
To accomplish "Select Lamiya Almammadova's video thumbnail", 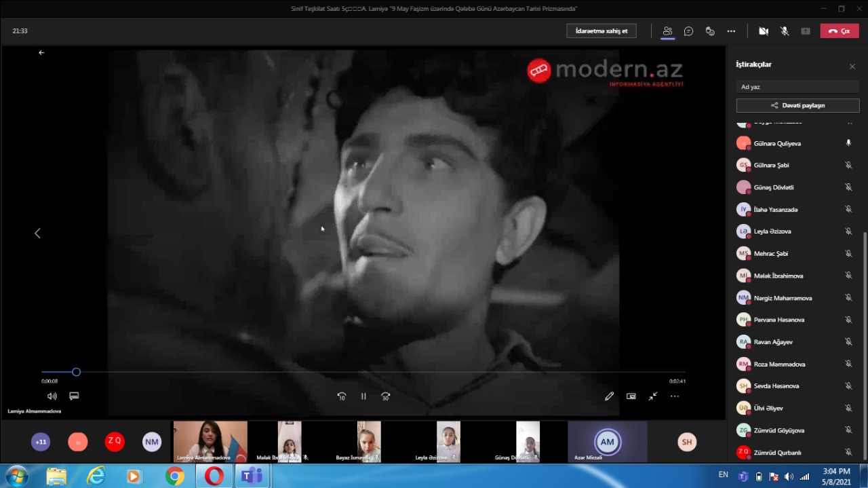I will [x=210, y=442].
